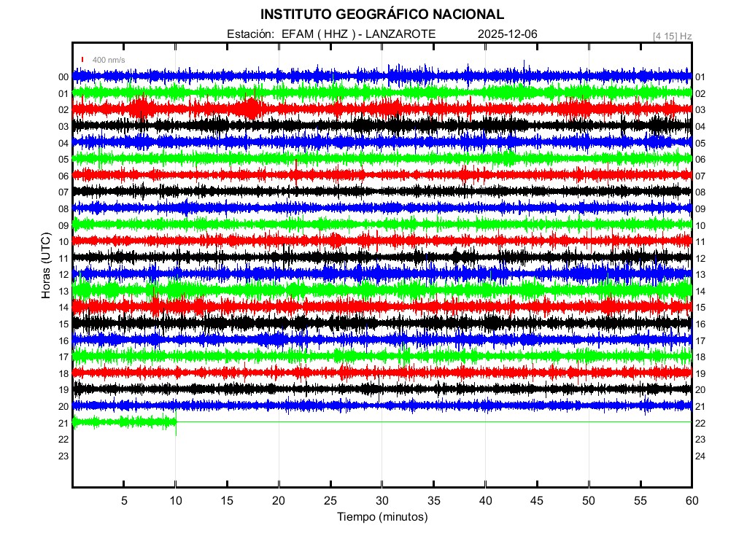
Task: Click the red 02h burst near minute 17
Action: [x=252, y=109]
